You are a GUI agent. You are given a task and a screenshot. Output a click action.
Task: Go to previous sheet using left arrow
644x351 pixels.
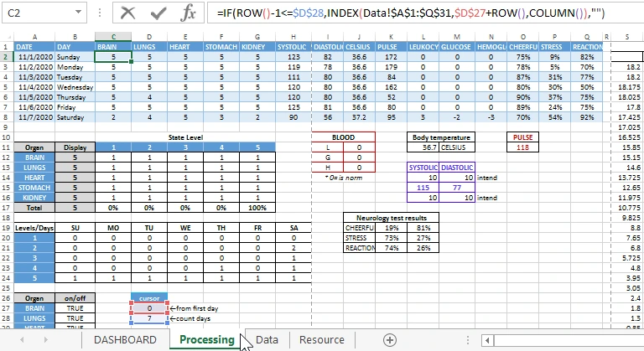(x=22, y=340)
